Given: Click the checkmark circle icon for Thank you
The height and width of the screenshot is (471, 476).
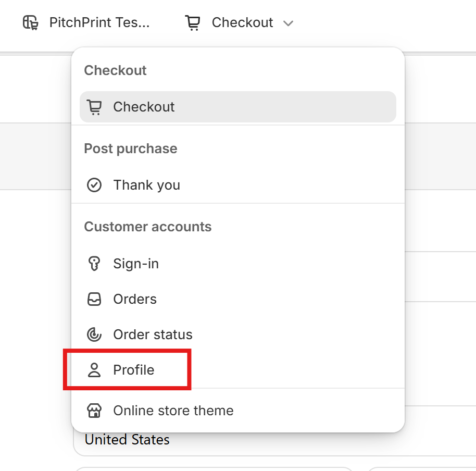Looking at the screenshot, I should 94,185.
